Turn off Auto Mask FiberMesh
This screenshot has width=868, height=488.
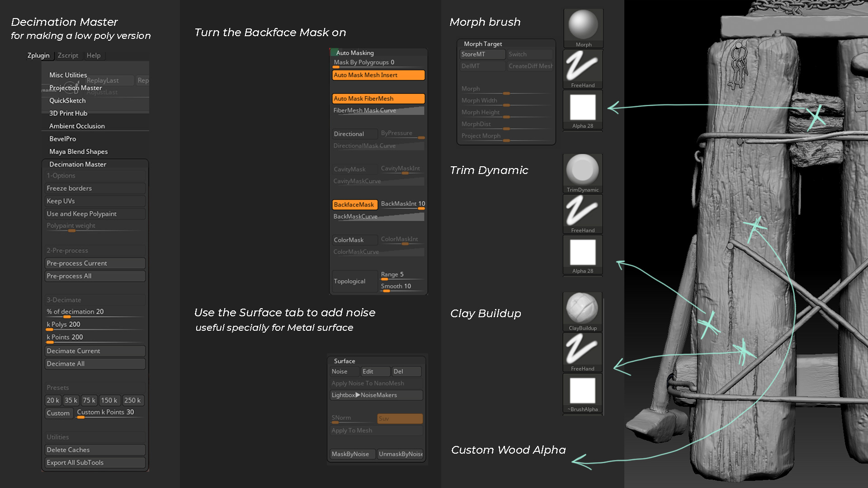click(378, 99)
